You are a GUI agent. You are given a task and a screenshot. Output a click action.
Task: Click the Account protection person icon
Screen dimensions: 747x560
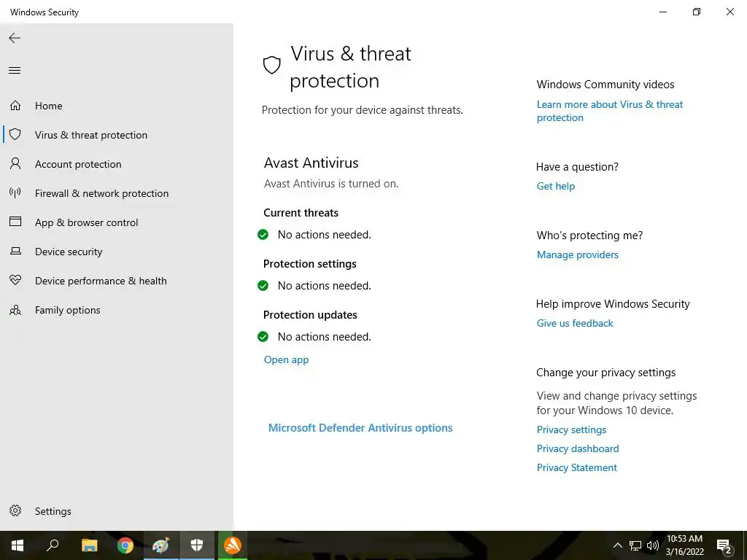point(15,164)
